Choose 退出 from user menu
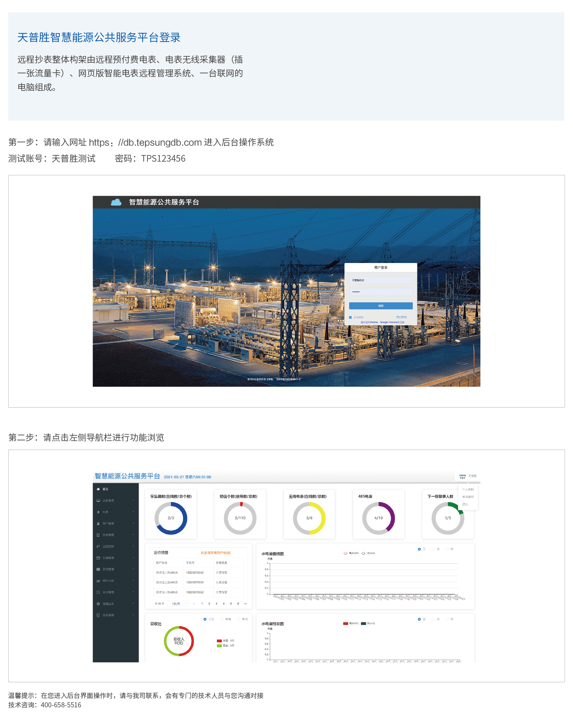Screen dimensions: 573x728 click(465, 504)
